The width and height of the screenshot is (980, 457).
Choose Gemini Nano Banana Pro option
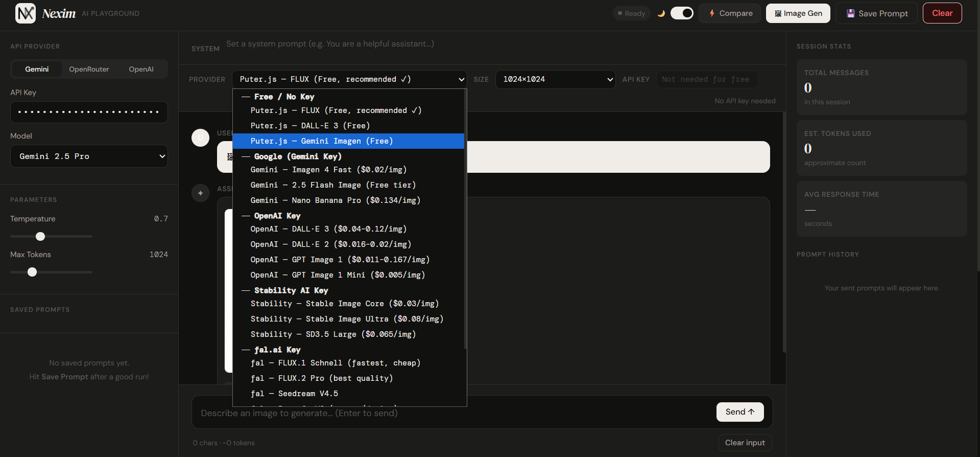click(348, 200)
